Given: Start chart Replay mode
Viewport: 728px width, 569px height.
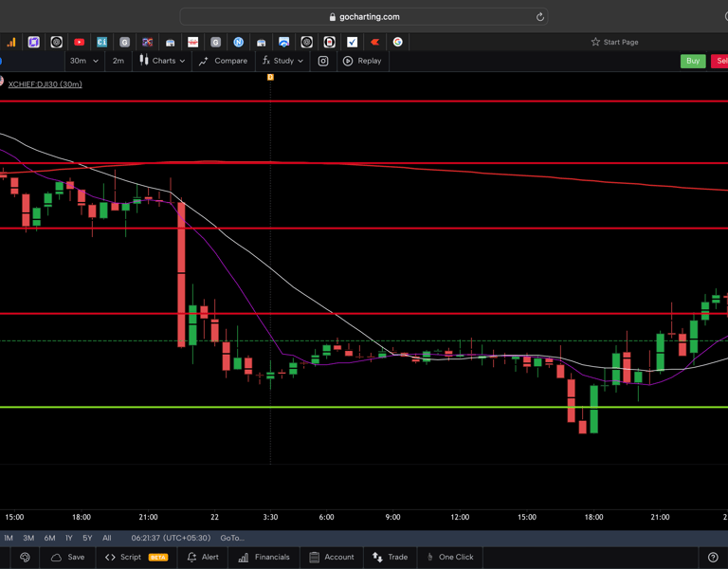Looking at the screenshot, I should pyautogui.click(x=362, y=61).
